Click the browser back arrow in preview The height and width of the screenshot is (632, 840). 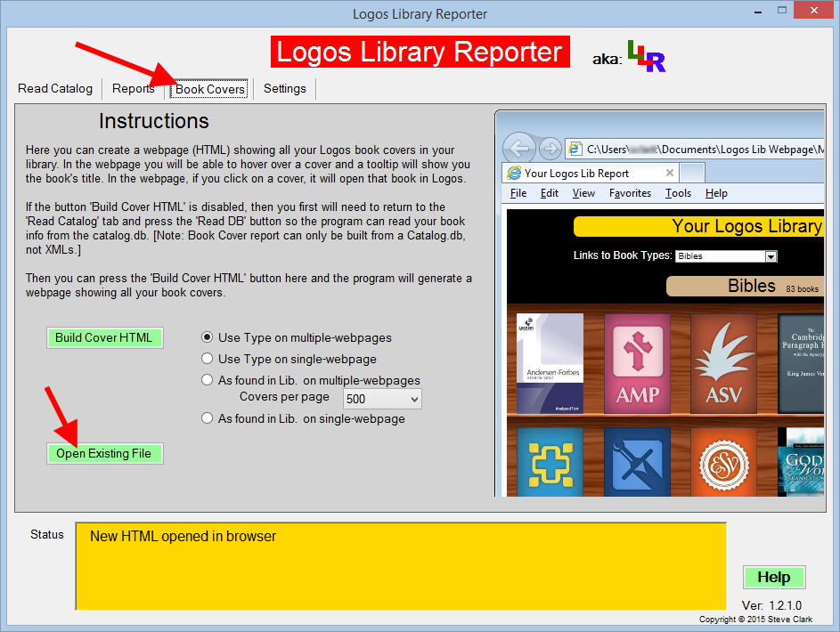coord(519,147)
